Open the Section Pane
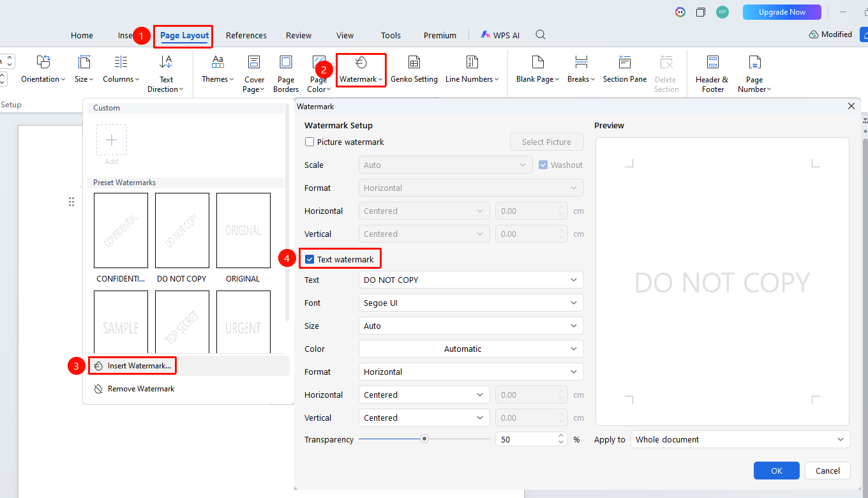 tap(625, 70)
